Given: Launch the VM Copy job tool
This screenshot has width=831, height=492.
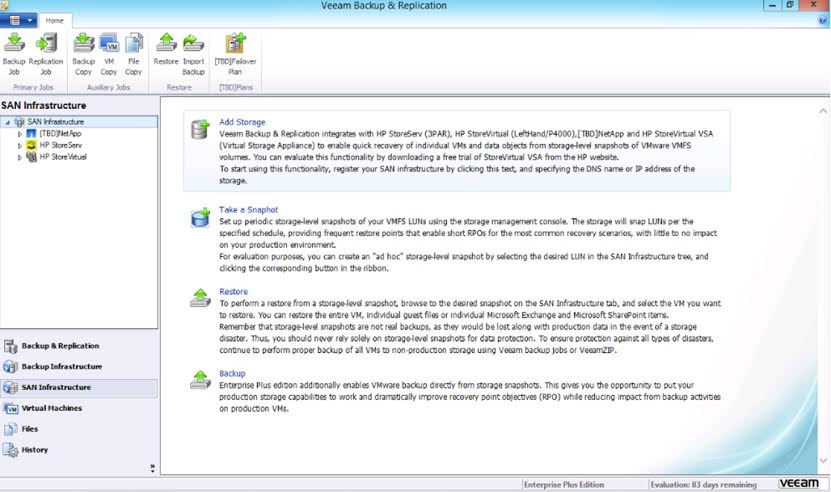Looking at the screenshot, I should [x=109, y=54].
